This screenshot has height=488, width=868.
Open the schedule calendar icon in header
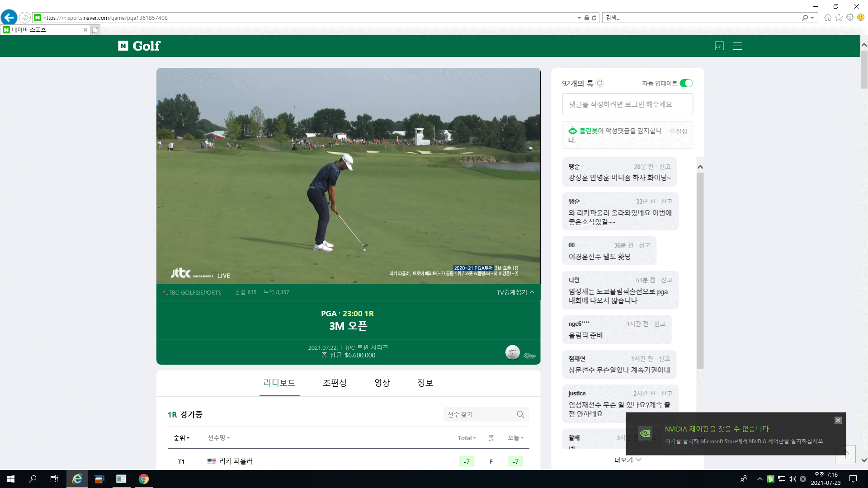click(719, 46)
